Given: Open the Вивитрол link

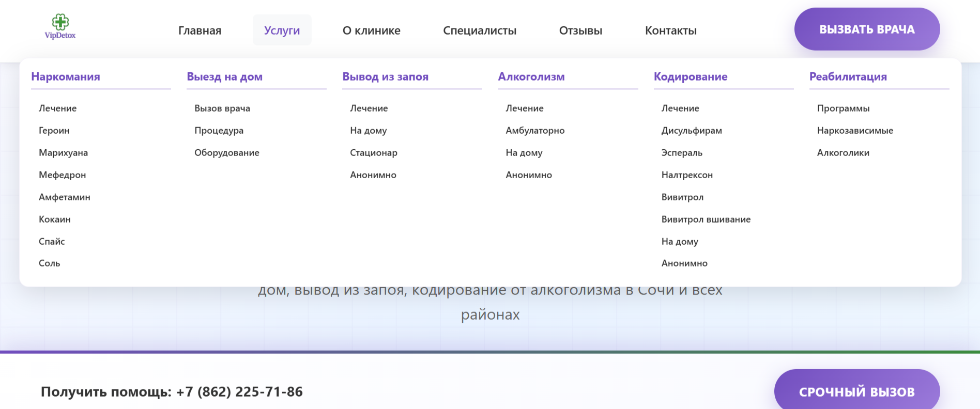Looking at the screenshot, I should pos(682,197).
